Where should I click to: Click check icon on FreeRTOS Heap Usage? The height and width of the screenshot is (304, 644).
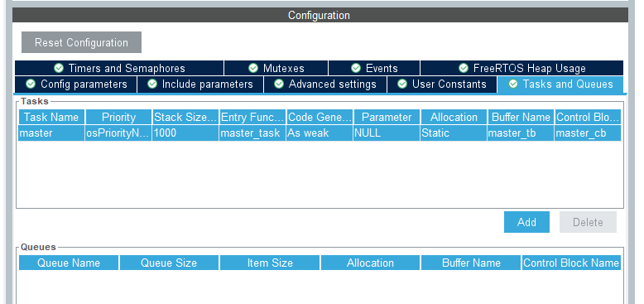tap(464, 68)
